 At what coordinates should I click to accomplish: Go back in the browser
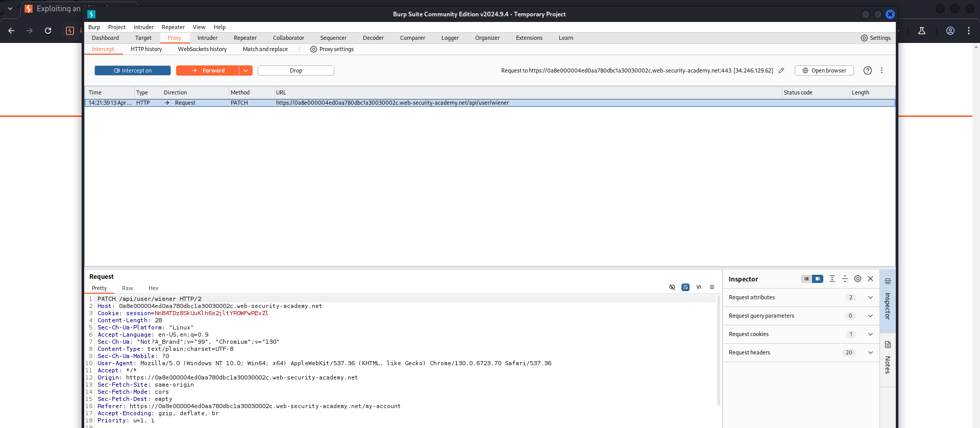pyautogui.click(x=11, y=31)
